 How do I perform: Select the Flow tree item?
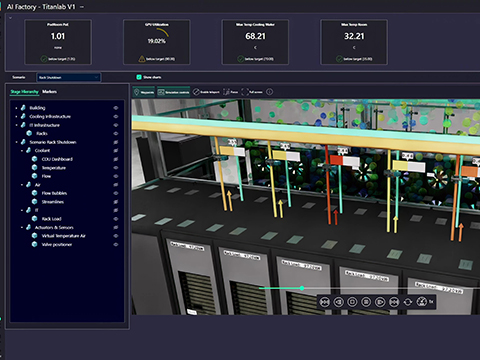click(x=46, y=176)
